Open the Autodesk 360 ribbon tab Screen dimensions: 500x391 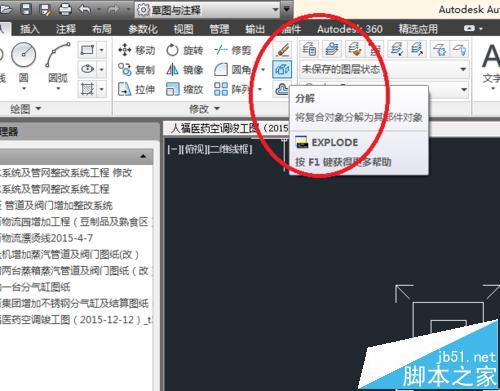coord(350,29)
